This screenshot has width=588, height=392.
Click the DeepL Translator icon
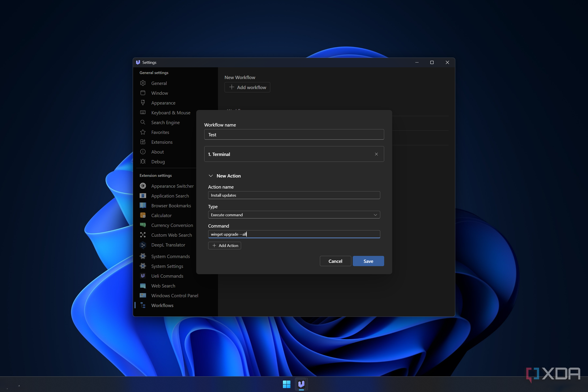tap(143, 245)
